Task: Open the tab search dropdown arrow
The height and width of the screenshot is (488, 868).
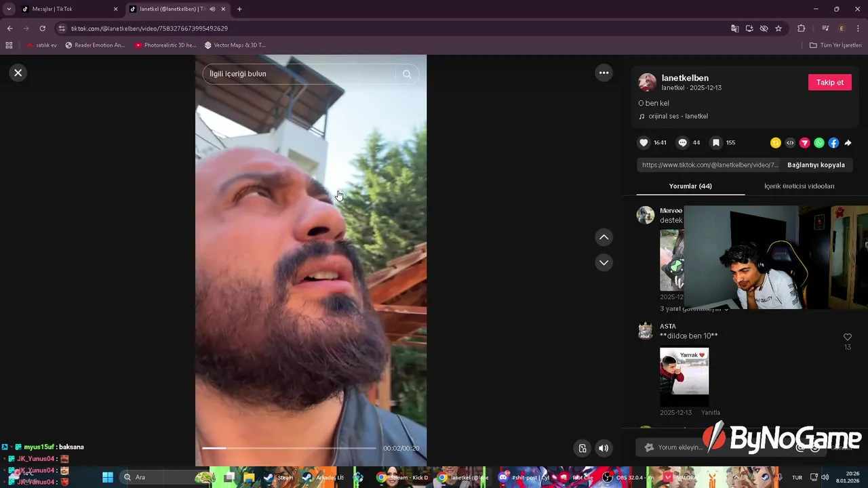Action: pos(9,9)
